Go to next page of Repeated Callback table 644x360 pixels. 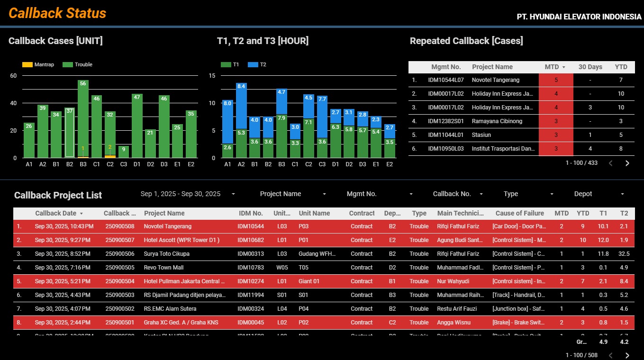coord(627,163)
